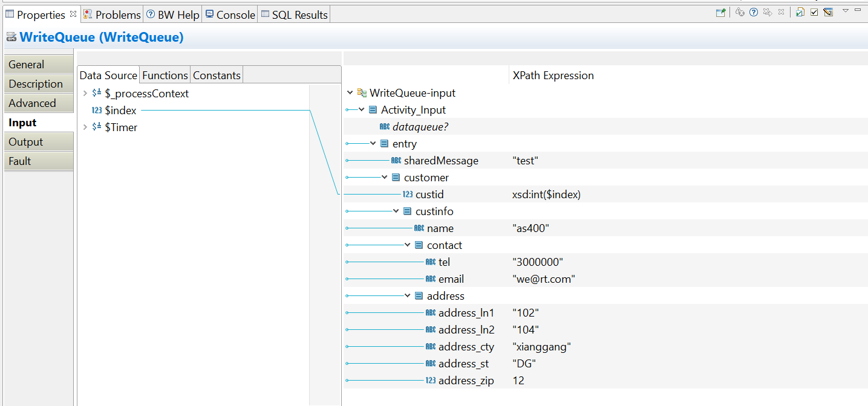Image resolution: width=868 pixels, height=406 pixels.
Task: Open the view menu triangle icon
Action: [x=846, y=10]
